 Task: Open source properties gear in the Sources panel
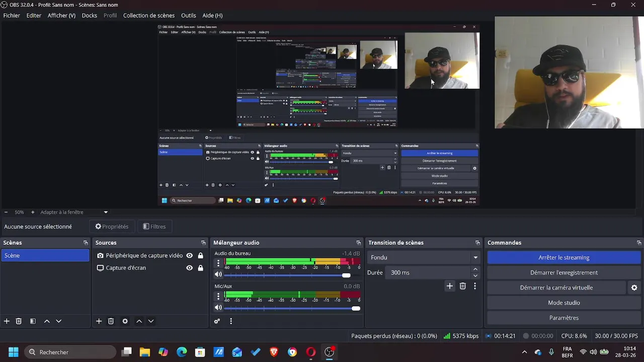pos(125,321)
